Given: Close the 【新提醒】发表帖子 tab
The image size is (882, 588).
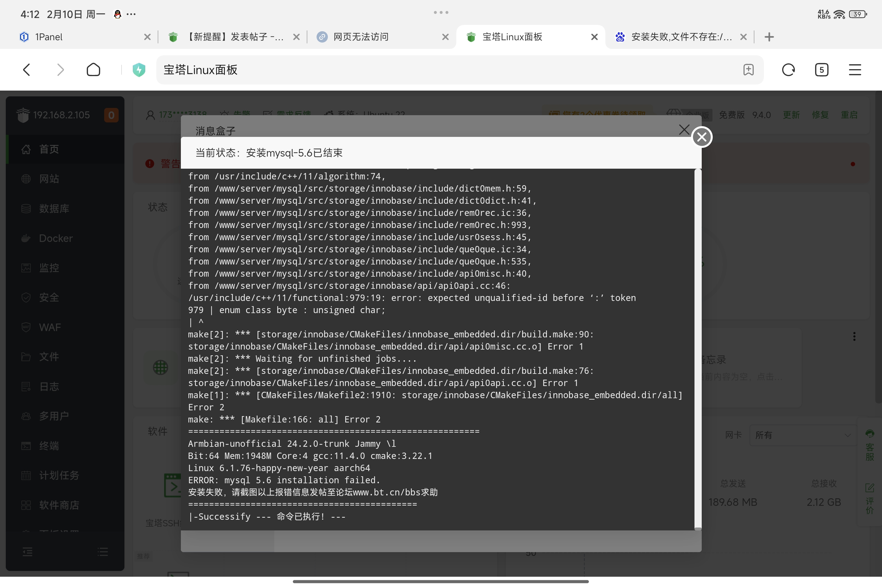Looking at the screenshot, I should pyautogui.click(x=297, y=37).
